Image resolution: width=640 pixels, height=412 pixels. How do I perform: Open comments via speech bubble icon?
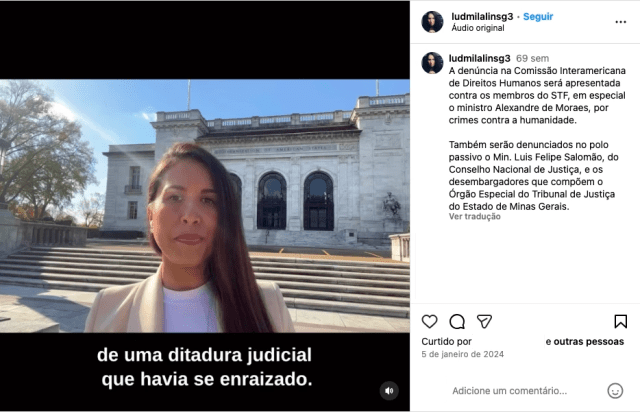tap(457, 321)
